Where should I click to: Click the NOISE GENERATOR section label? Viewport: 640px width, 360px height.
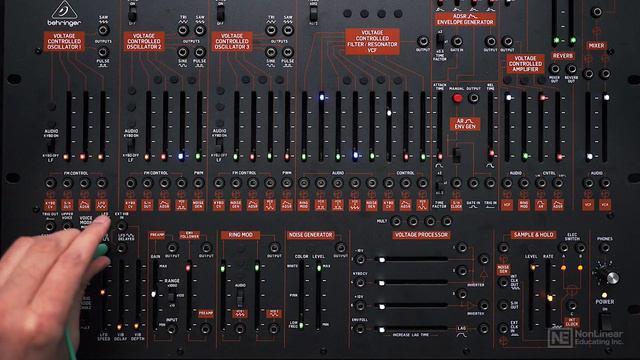point(311,235)
